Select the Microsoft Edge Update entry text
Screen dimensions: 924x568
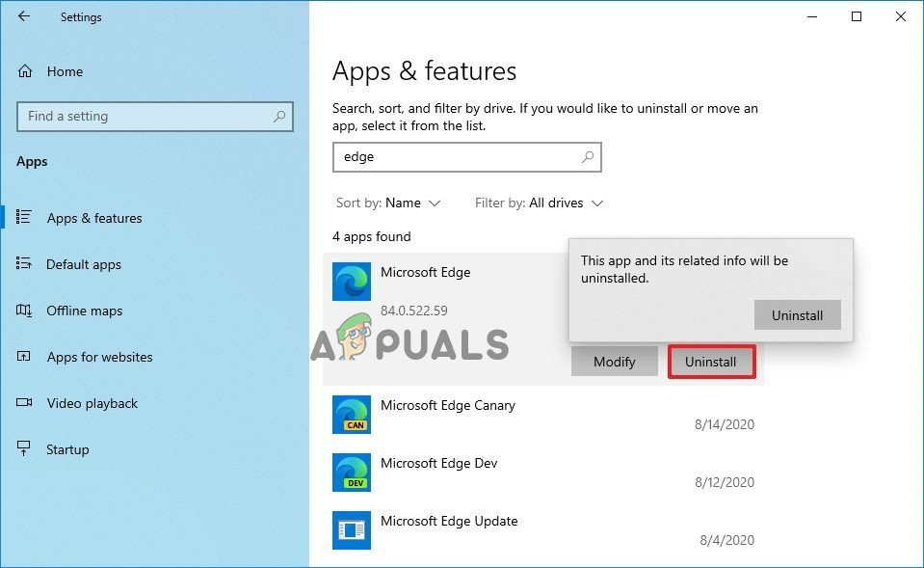[x=449, y=521]
